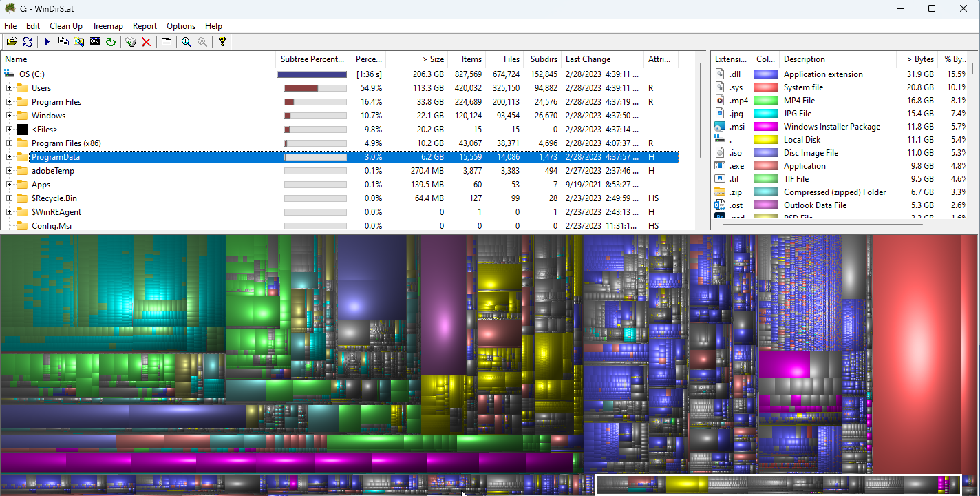
Task: Expand the Windows folder tree node
Action: 10,116
